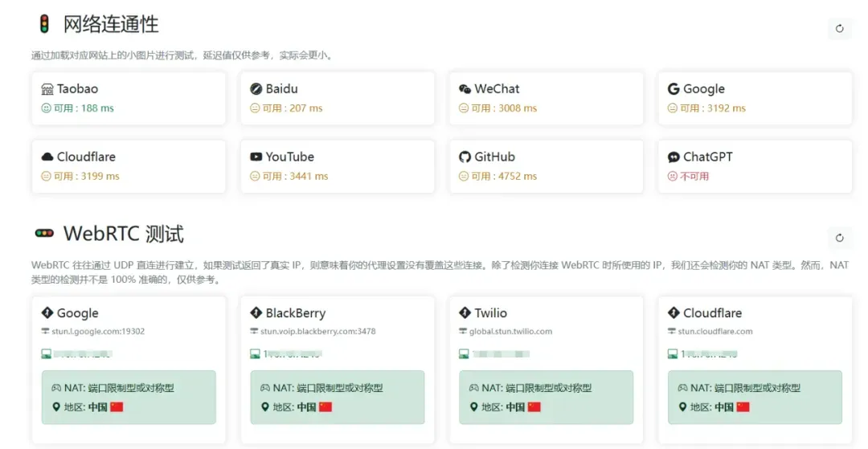Click the China flag in WebRTC Cloudflare card
This screenshot has width=868, height=449.
tap(743, 407)
